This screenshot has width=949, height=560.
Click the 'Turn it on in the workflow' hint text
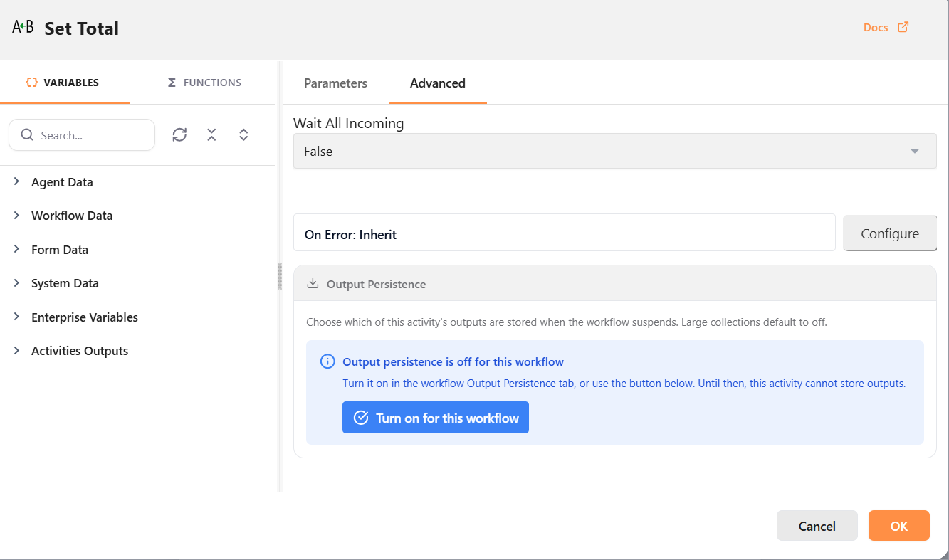click(x=624, y=383)
